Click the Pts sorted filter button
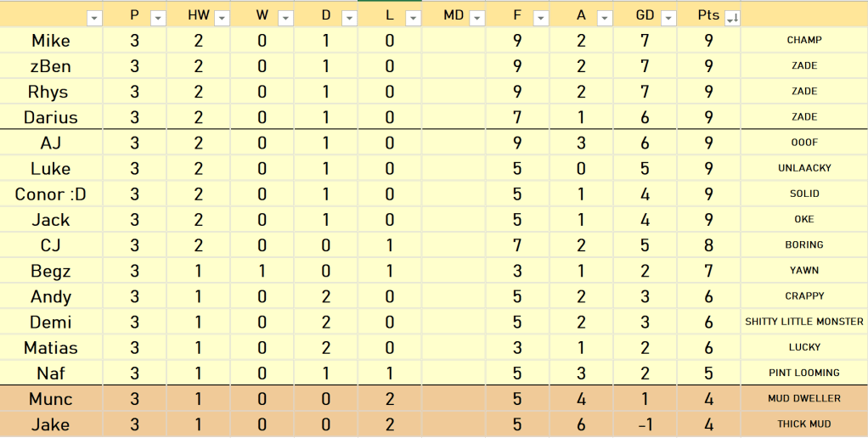The width and height of the screenshot is (868, 438). tap(732, 18)
